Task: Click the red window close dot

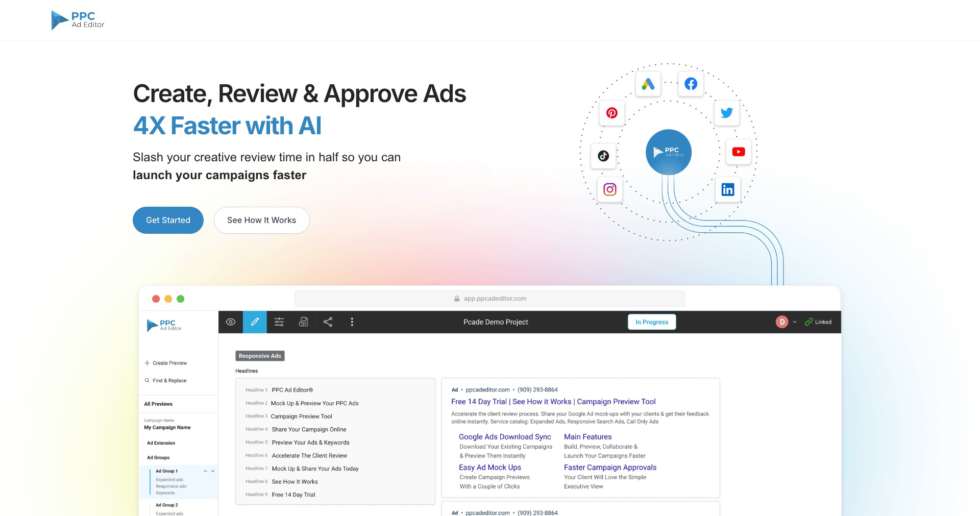Action: (x=156, y=299)
